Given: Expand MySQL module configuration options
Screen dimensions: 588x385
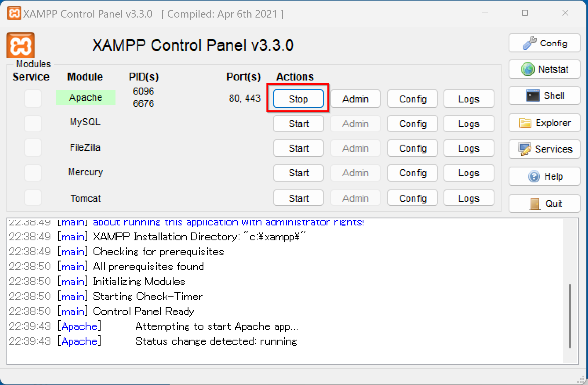Looking at the screenshot, I should coord(412,124).
